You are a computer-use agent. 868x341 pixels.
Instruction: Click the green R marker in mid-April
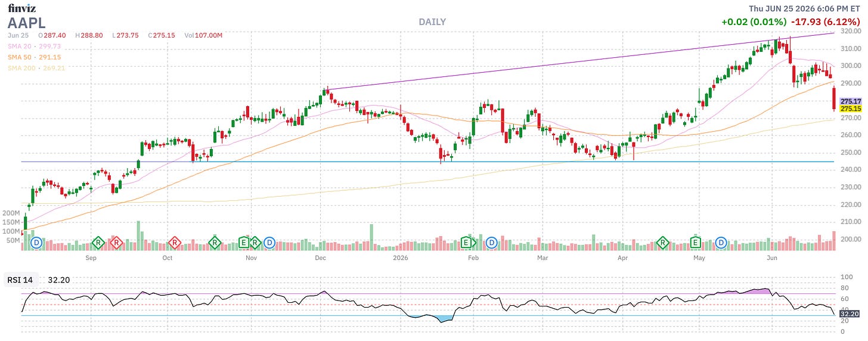click(x=663, y=243)
